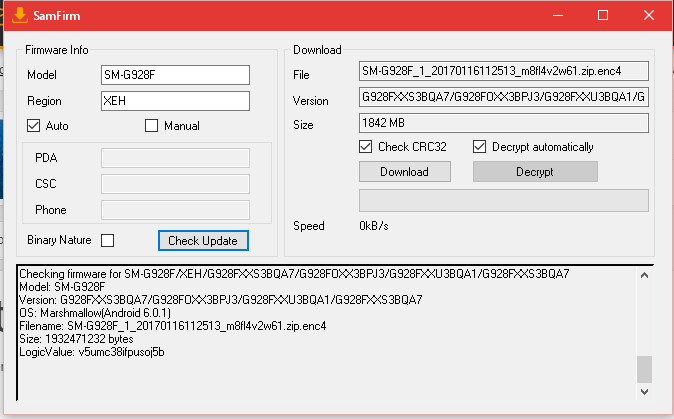674x419 pixels.
Task: Click the Decrypt button
Action: click(535, 172)
